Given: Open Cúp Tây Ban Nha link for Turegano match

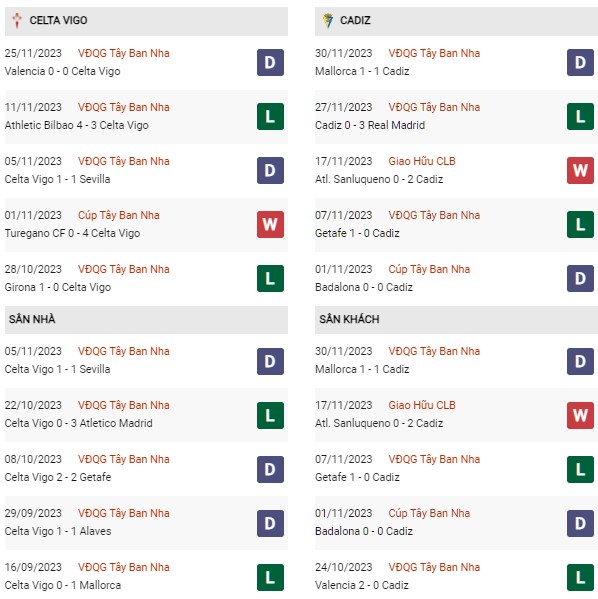Looking at the screenshot, I should pyautogui.click(x=118, y=215).
